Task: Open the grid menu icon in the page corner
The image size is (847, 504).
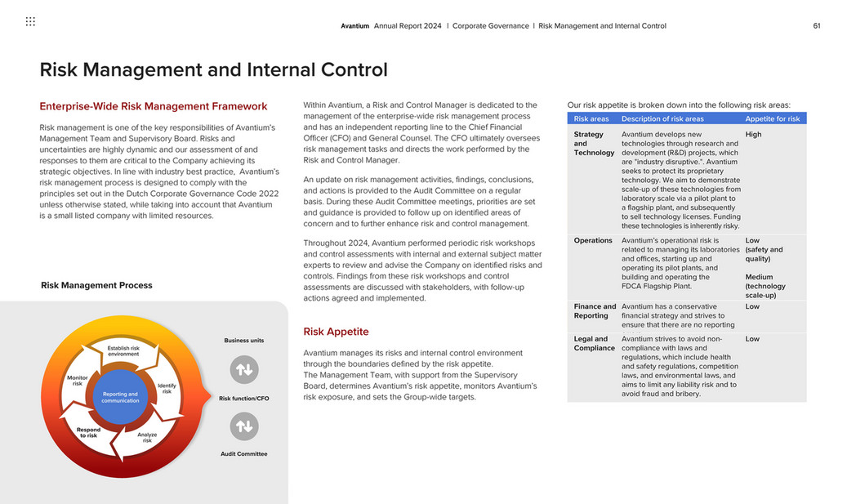Action: click(30, 21)
